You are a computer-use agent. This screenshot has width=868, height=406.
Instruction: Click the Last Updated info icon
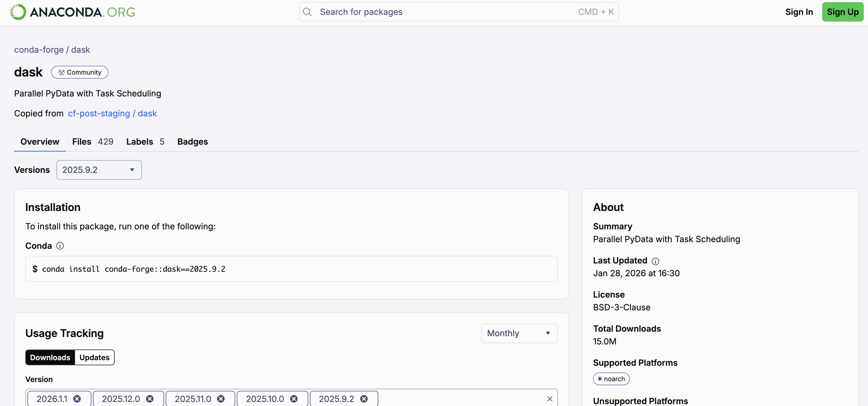click(x=655, y=261)
